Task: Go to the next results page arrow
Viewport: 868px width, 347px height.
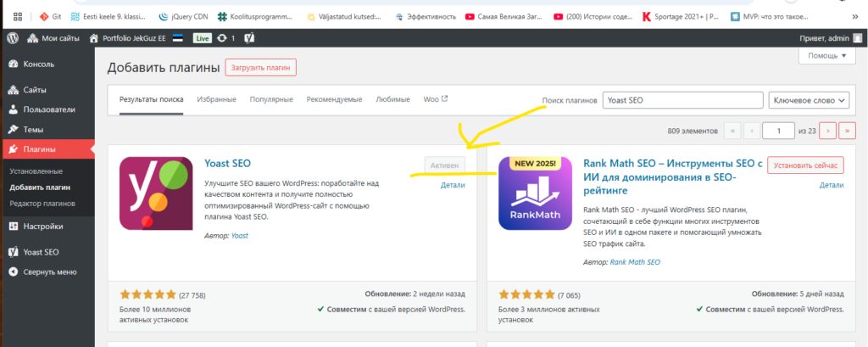Action: click(827, 131)
